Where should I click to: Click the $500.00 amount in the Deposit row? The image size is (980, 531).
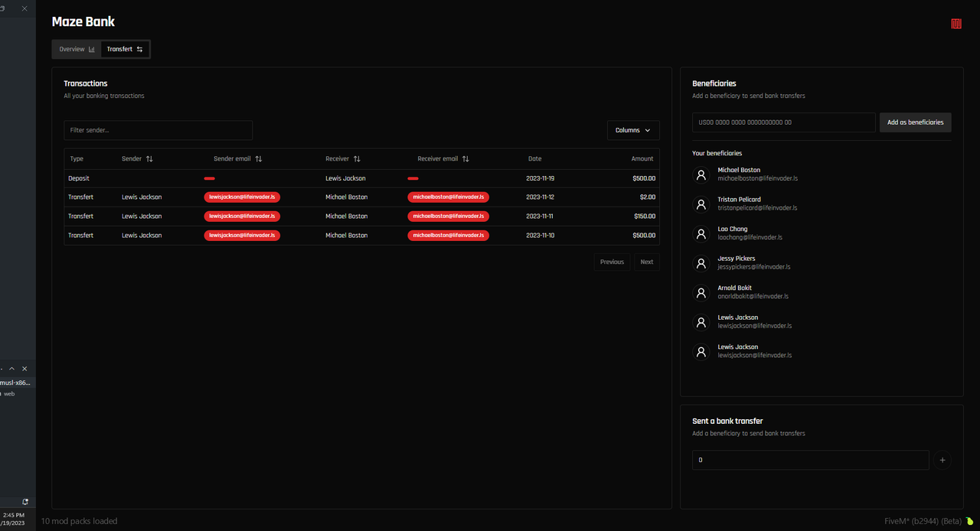point(645,178)
